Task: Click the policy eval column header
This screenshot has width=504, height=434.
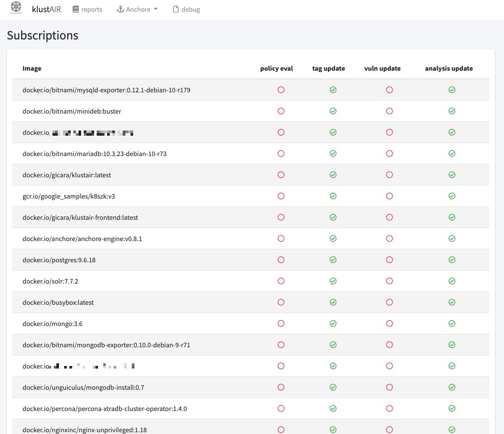Action: pos(276,69)
